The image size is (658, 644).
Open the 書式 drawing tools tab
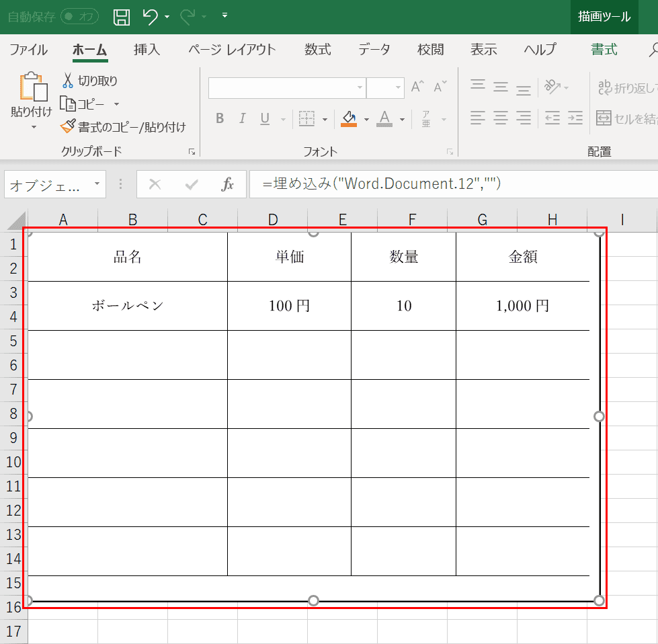coord(604,50)
